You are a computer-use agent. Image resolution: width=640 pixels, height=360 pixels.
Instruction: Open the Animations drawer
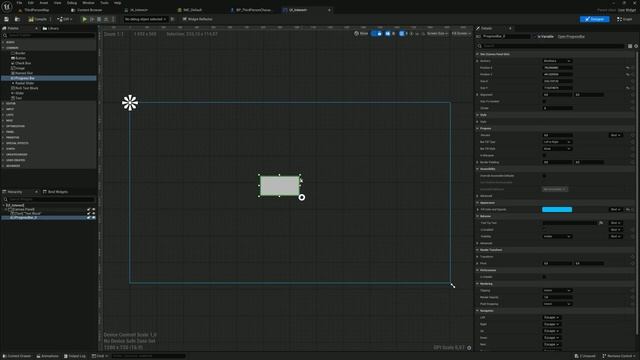pos(47,356)
